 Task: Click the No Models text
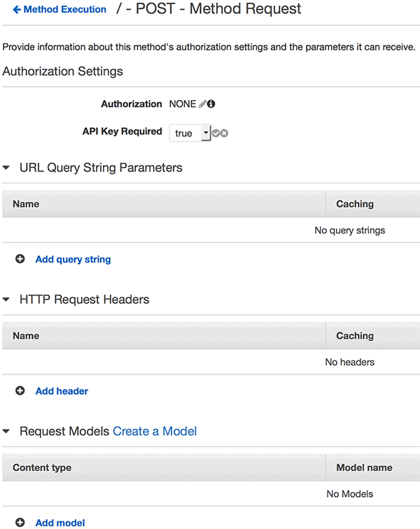pos(350,494)
